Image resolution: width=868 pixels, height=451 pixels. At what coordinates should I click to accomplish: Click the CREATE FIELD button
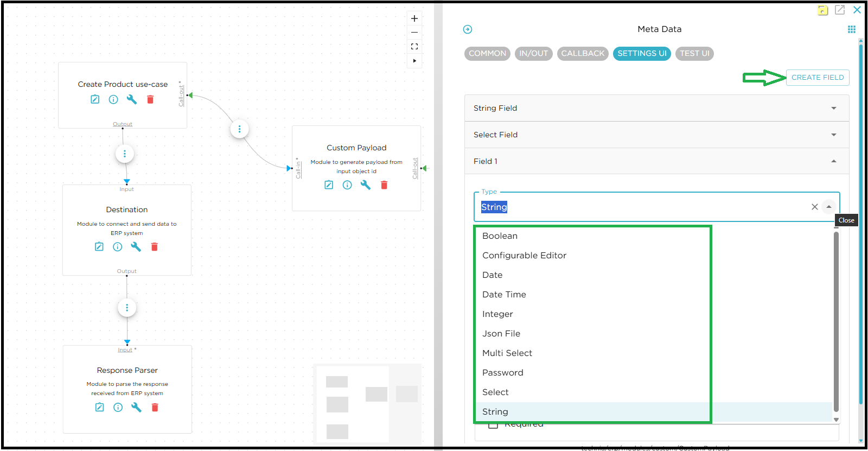tap(817, 78)
